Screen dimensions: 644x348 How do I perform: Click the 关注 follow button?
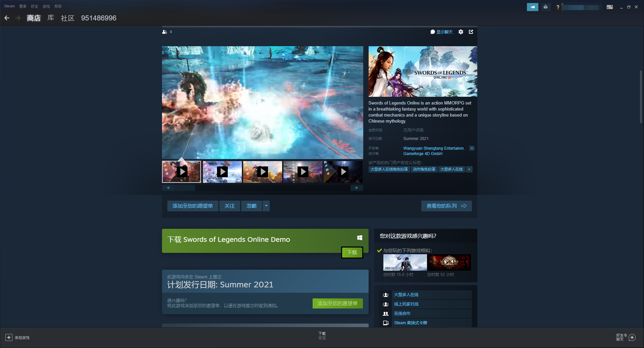pos(230,206)
